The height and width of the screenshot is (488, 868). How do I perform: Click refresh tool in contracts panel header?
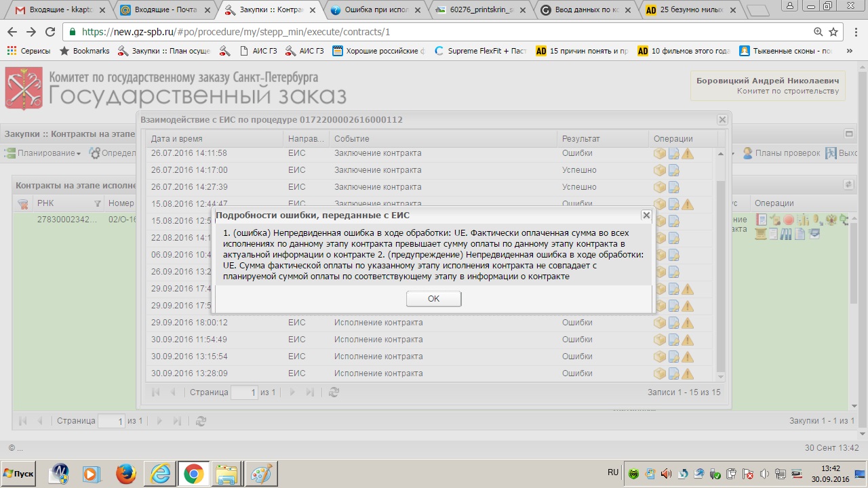[848, 184]
